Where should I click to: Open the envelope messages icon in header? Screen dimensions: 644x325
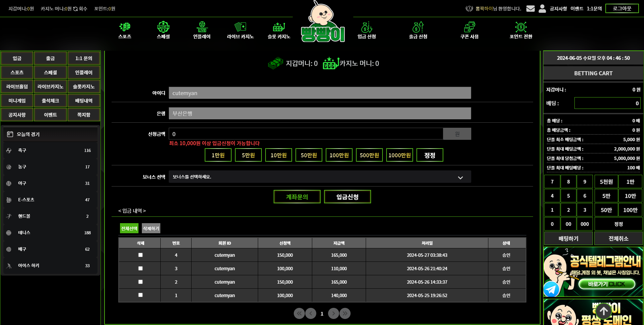point(530,8)
